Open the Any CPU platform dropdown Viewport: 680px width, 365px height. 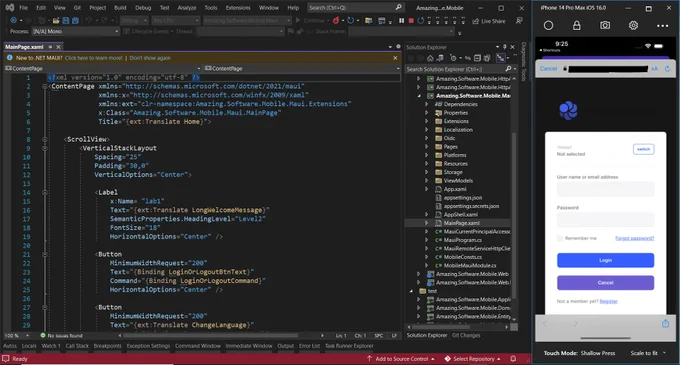pyautogui.click(x=175, y=20)
